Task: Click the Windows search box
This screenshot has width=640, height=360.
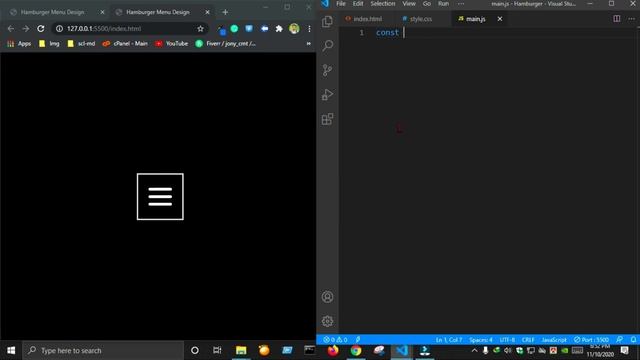Action: (x=103, y=350)
